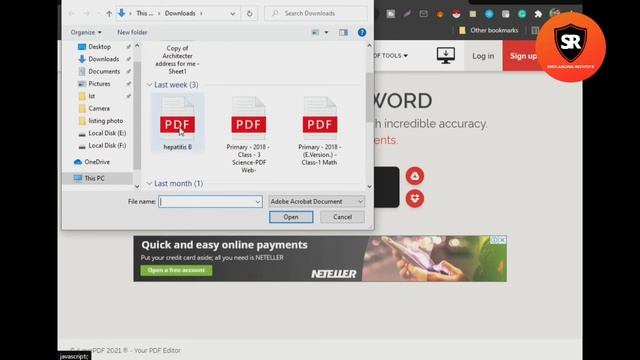Screen dimensions: 640x360
Task: Click the file list scroll up arrow
Action: coord(369,46)
